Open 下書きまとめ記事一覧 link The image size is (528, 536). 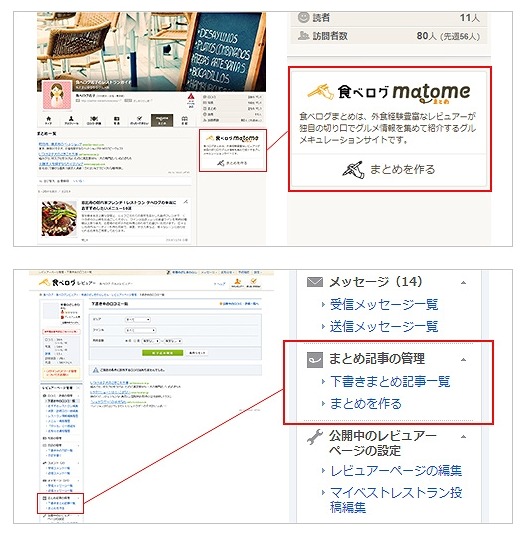[390, 381]
